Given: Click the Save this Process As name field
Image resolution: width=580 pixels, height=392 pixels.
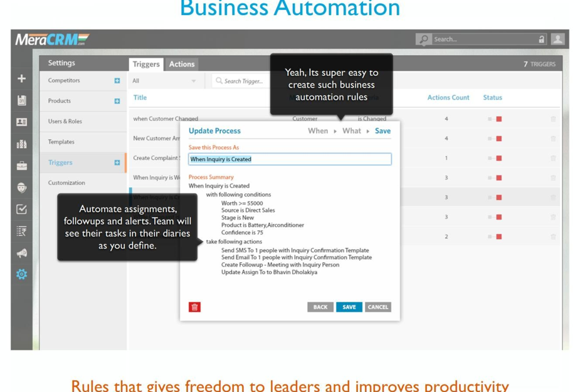Looking at the screenshot, I should pos(290,159).
